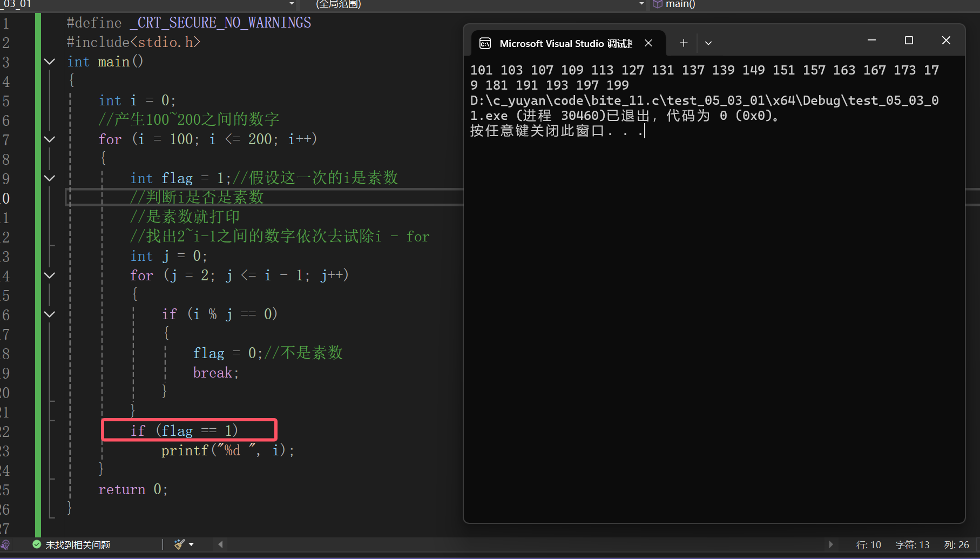Click the 列: 26 column indicator
Image resolution: width=980 pixels, height=559 pixels.
[x=957, y=545]
